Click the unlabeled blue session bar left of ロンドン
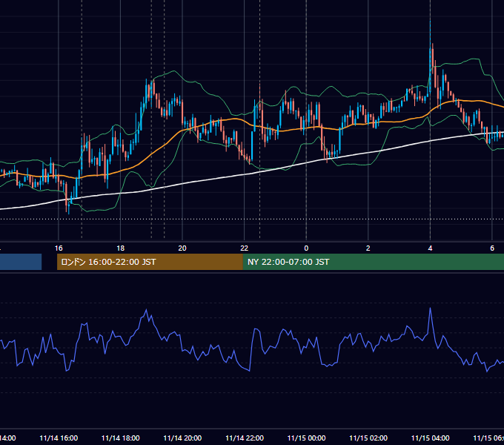The image size is (504, 445). pos(21,262)
